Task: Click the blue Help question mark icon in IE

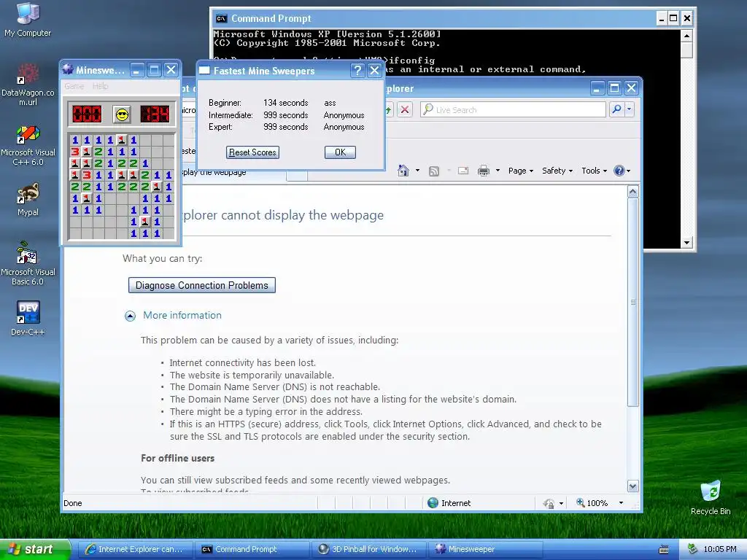Action: coord(619,171)
